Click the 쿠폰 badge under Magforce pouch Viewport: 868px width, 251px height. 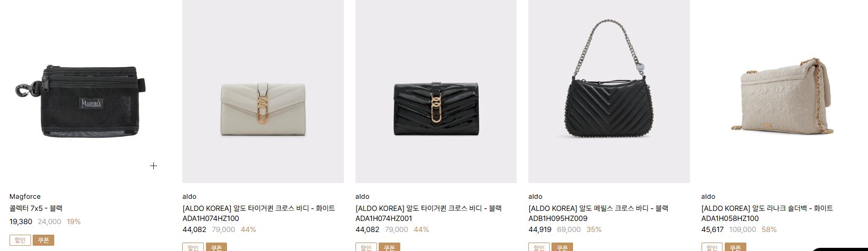(x=43, y=240)
